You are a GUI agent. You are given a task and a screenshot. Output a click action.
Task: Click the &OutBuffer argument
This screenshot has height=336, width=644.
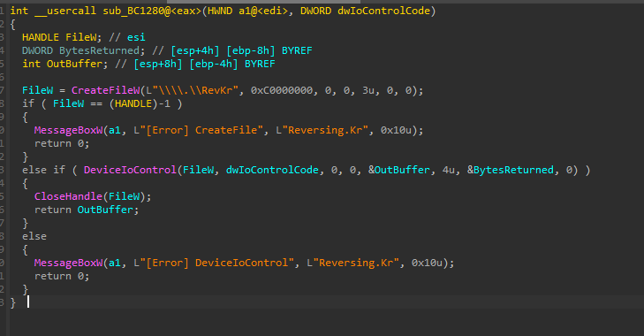click(399, 170)
